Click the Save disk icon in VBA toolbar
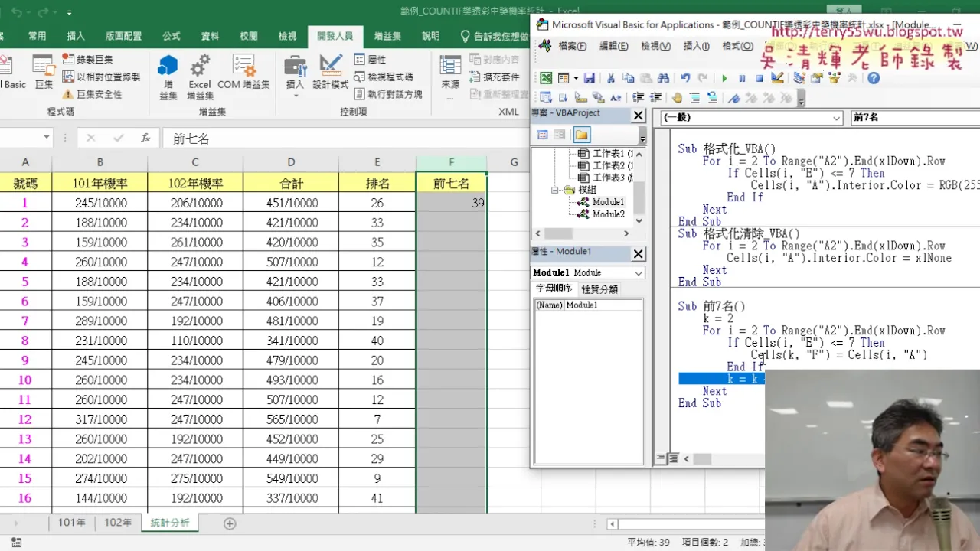The width and height of the screenshot is (980, 551). tap(590, 78)
